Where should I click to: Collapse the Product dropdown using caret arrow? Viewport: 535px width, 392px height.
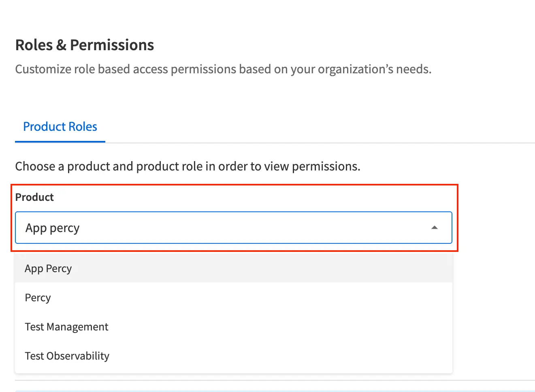(x=435, y=228)
